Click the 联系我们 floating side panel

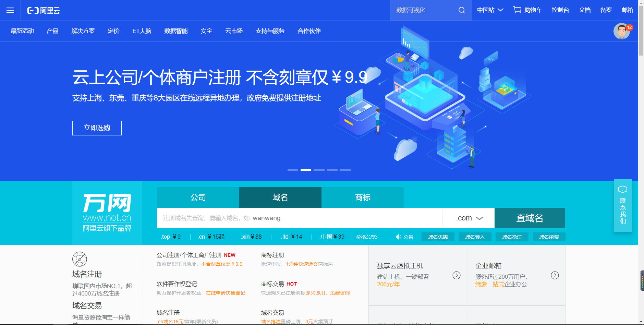tap(623, 206)
